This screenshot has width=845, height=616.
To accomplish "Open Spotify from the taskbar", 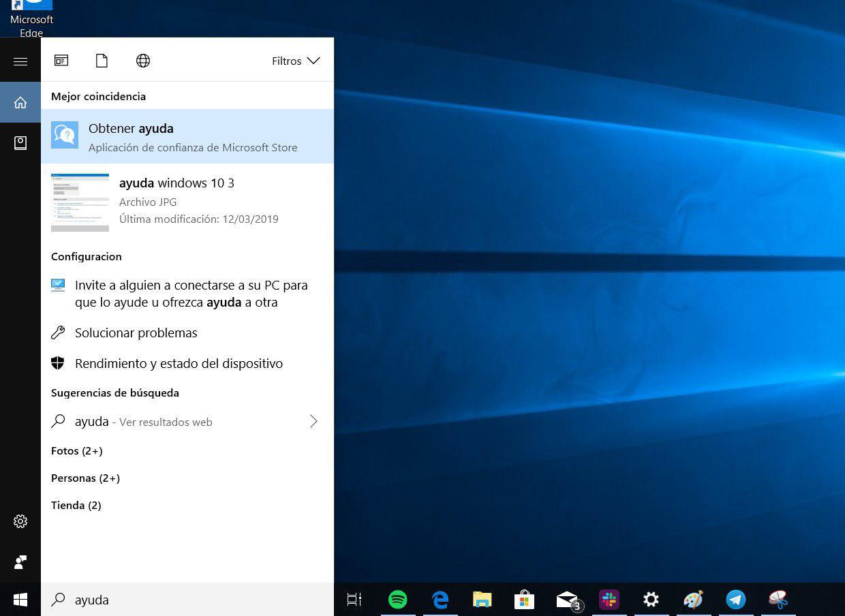I will pos(397,600).
